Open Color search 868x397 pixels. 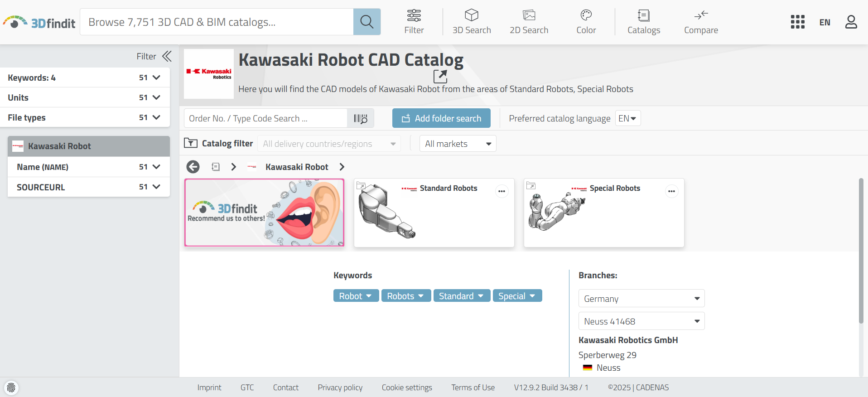[586, 22]
